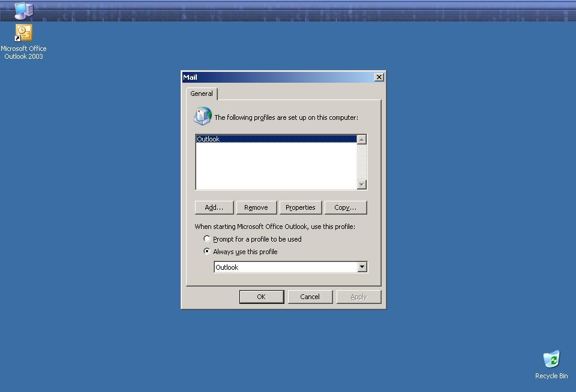576x392 pixels.
Task: Open the Recycle Bin icon
Action: pyautogui.click(x=551, y=365)
